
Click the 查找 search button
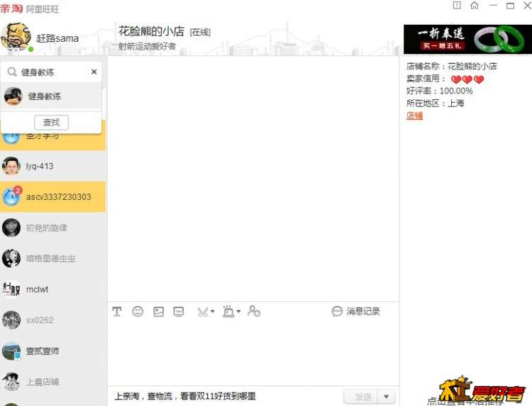[51, 123]
